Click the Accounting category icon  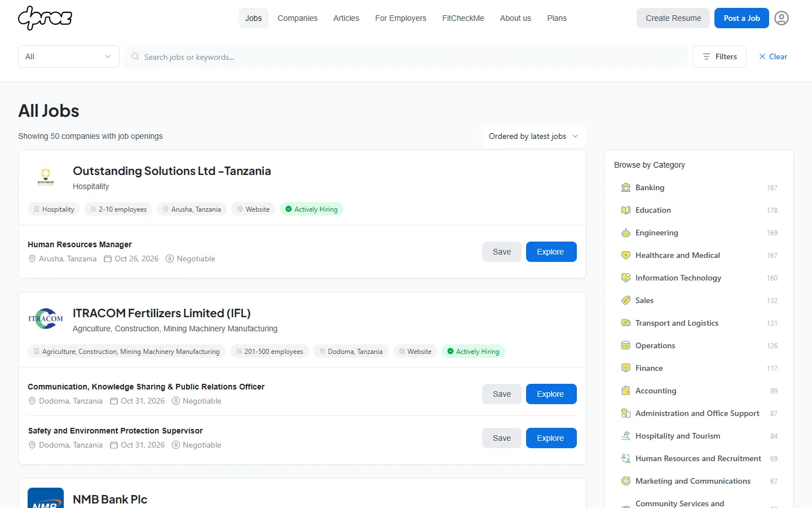pos(626,391)
